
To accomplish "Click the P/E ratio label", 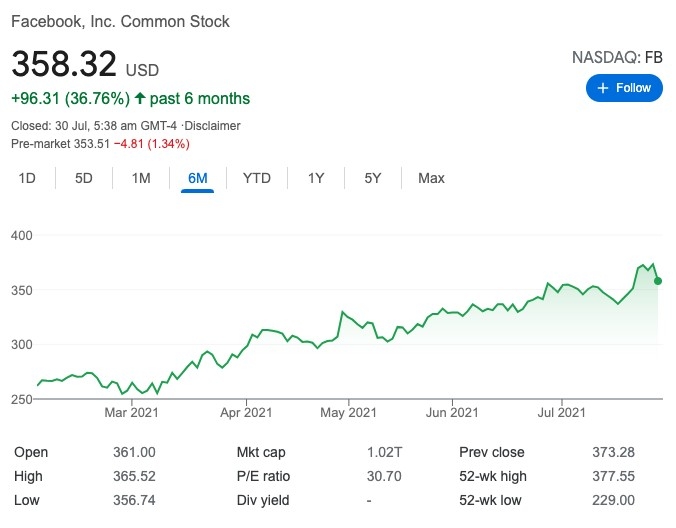I will click(x=263, y=476).
